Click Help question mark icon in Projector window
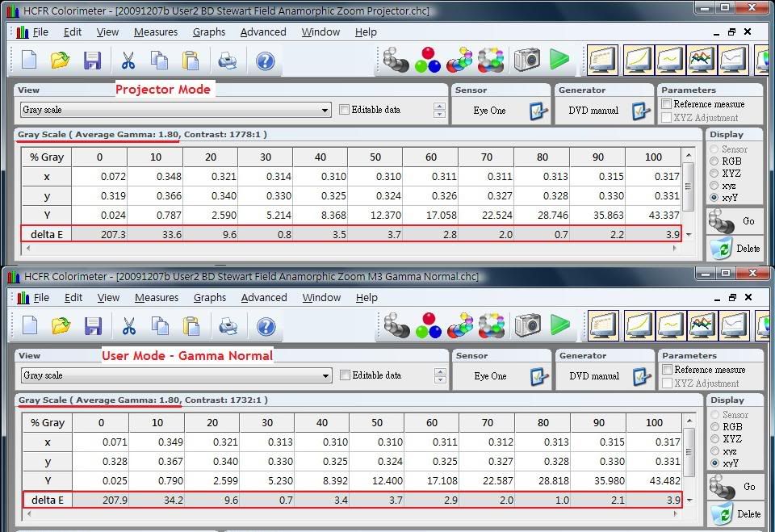The height and width of the screenshot is (532, 775). (265, 61)
